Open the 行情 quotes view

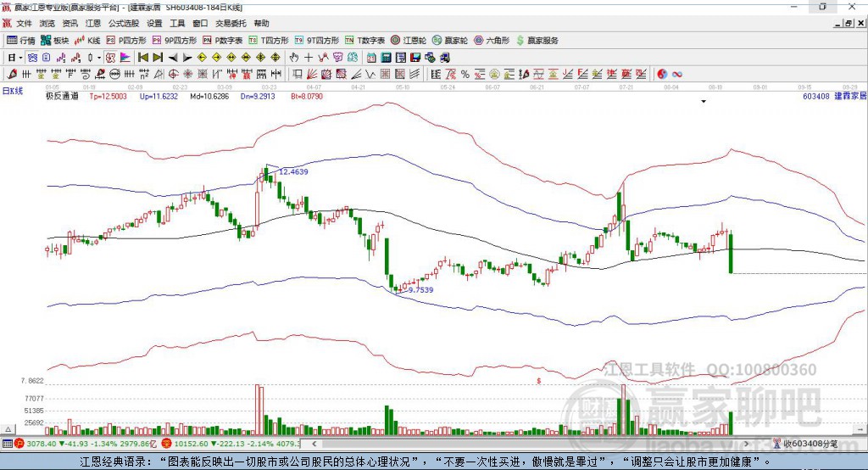(21, 41)
